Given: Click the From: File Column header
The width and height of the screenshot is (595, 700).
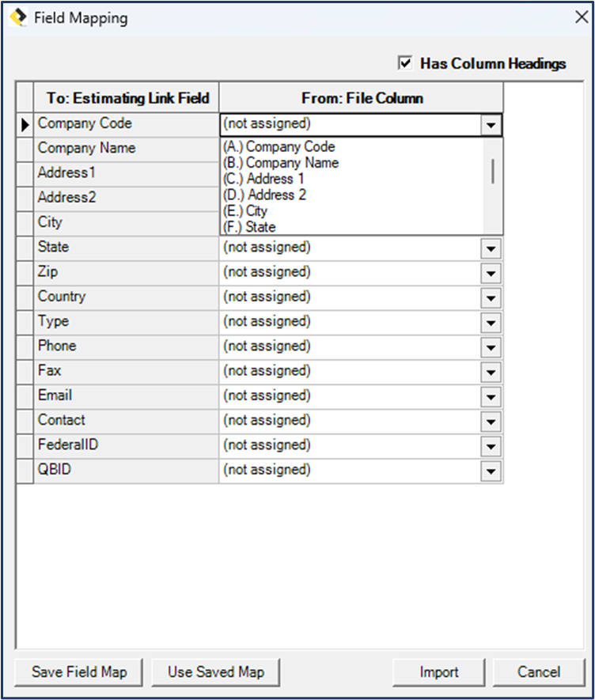Looking at the screenshot, I should (x=360, y=97).
